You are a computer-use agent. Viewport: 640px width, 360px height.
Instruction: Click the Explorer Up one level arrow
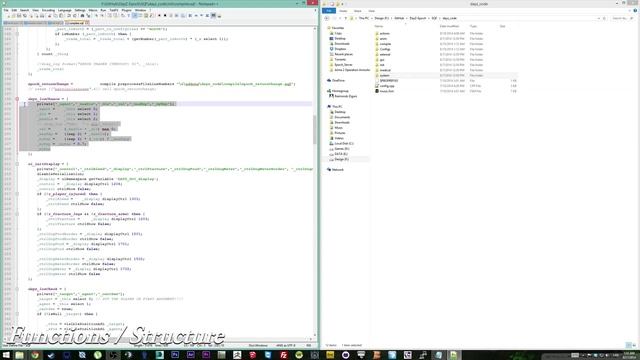point(346,18)
